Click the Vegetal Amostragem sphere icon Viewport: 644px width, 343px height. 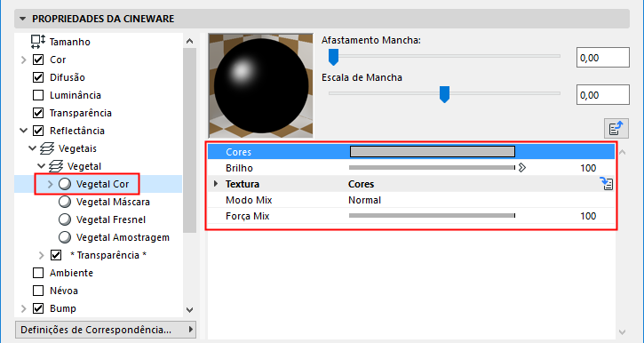[65, 237]
